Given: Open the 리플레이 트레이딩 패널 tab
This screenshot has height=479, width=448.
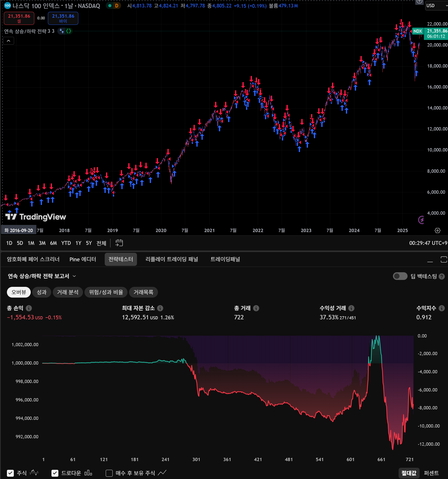Looking at the screenshot, I should click(x=172, y=259).
